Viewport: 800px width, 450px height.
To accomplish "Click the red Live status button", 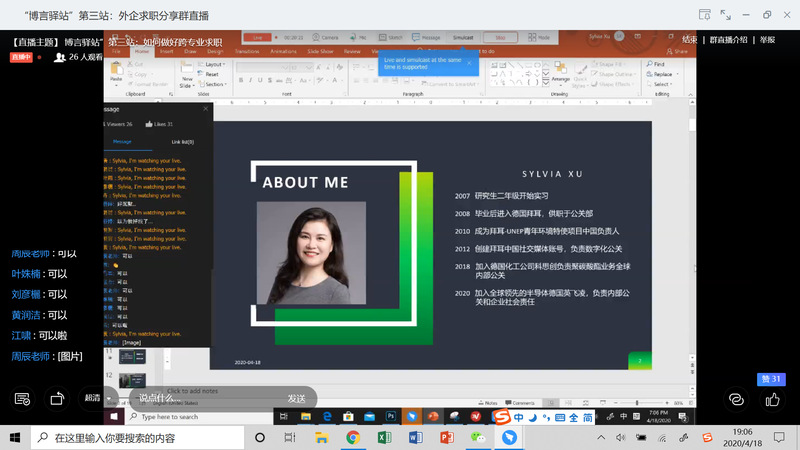I will (257, 37).
